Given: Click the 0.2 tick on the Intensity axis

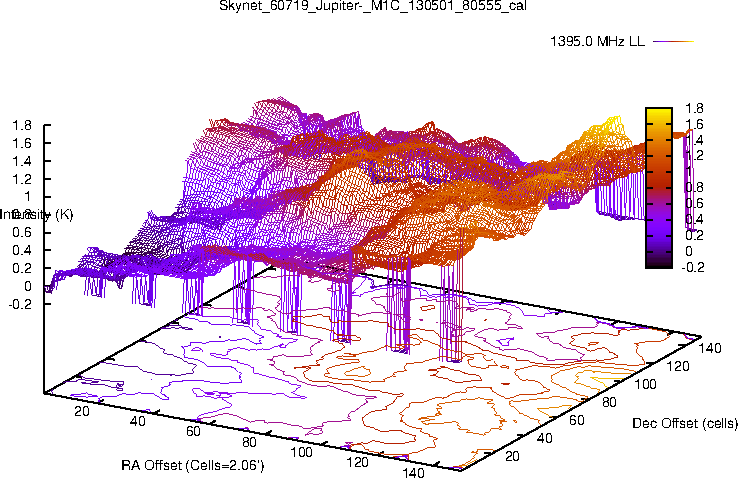Looking at the screenshot, I should tap(22, 268).
